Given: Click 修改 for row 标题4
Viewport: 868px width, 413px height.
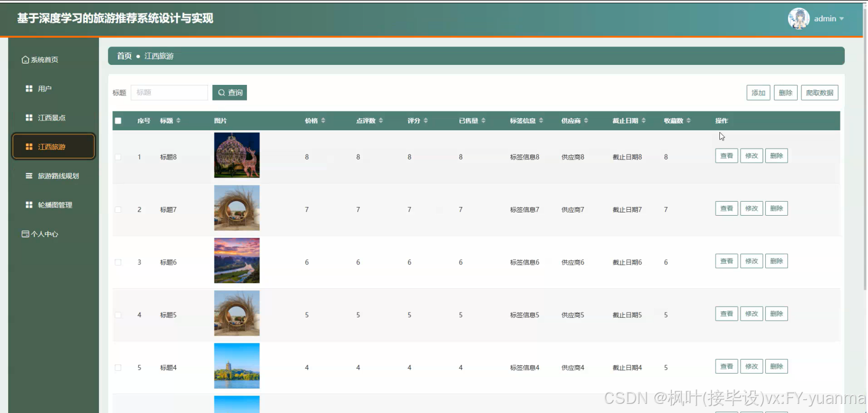Looking at the screenshot, I should [x=751, y=367].
